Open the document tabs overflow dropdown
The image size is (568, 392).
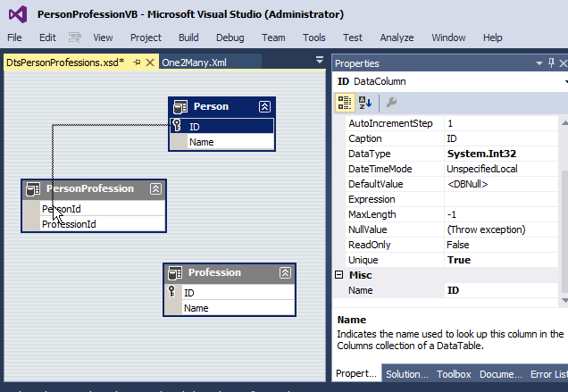319,60
